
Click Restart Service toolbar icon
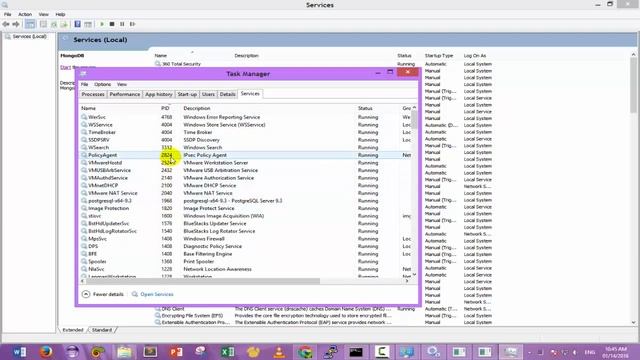132,24
